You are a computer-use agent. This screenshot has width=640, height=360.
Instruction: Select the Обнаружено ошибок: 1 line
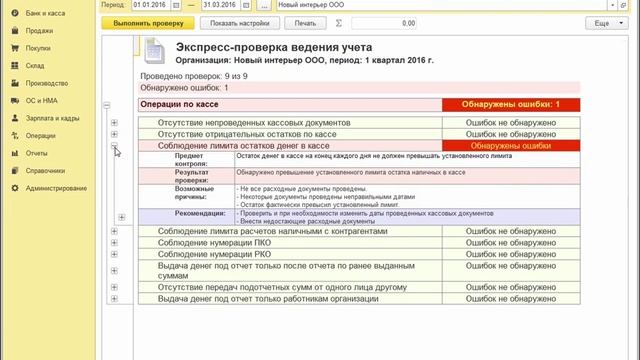point(359,88)
